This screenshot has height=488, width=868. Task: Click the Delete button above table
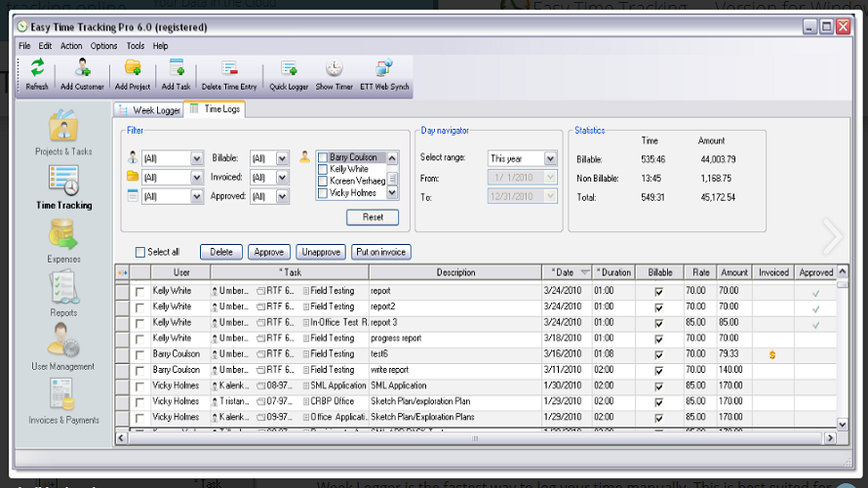click(220, 252)
